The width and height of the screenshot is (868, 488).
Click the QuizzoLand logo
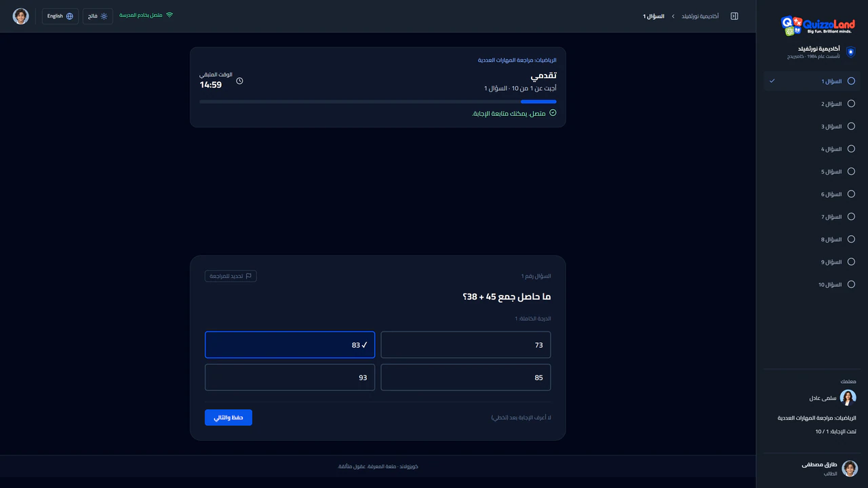(817, 26)
